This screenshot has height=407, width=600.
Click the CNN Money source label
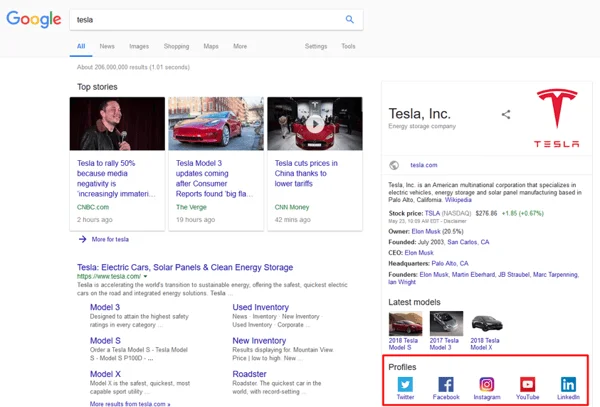[292, 207]
